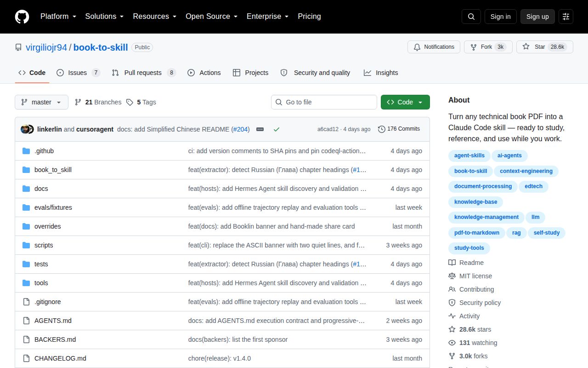
Task: Expand the Resources menu
Action: pos(155,16)
